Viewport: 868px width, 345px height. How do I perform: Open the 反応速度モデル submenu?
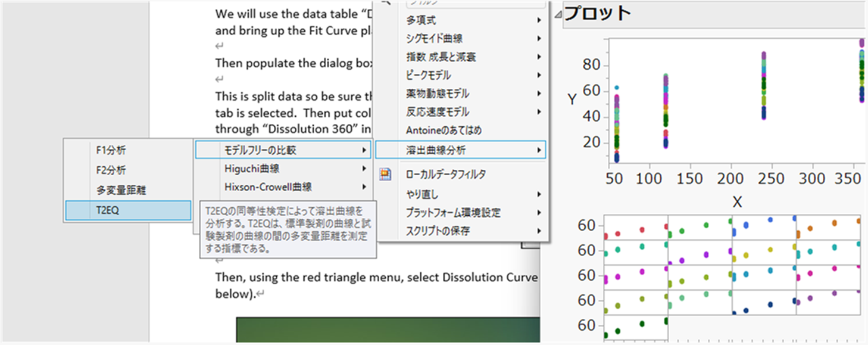tap(461, 112)
